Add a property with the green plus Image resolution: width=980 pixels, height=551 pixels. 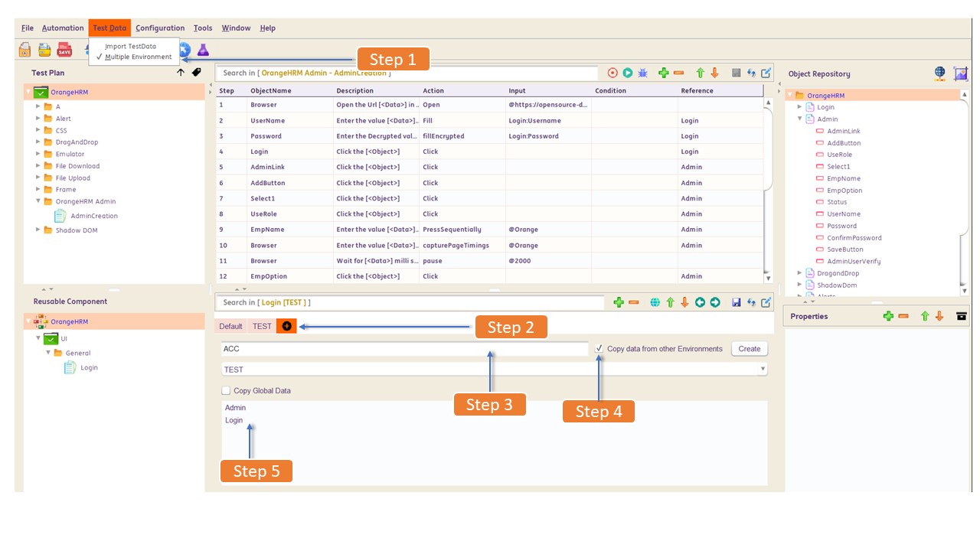pos(888,316)
